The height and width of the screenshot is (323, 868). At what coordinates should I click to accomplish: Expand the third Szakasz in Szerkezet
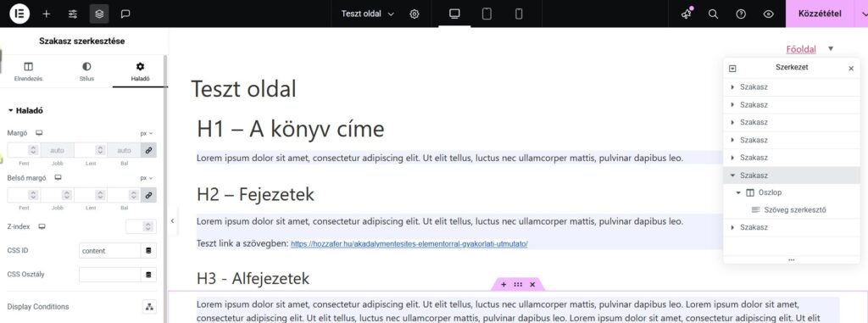click(732, 122)
